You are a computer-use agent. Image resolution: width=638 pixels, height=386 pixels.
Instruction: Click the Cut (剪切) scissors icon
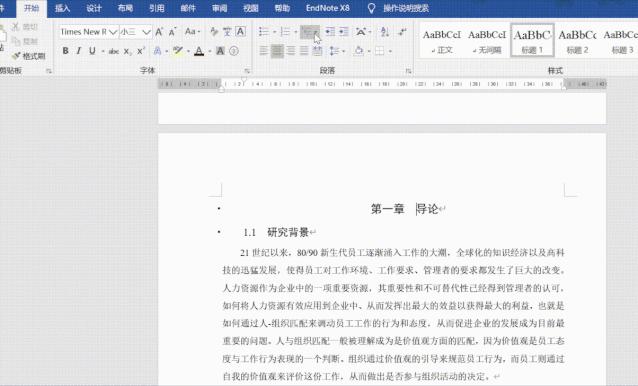pos(15,27)
